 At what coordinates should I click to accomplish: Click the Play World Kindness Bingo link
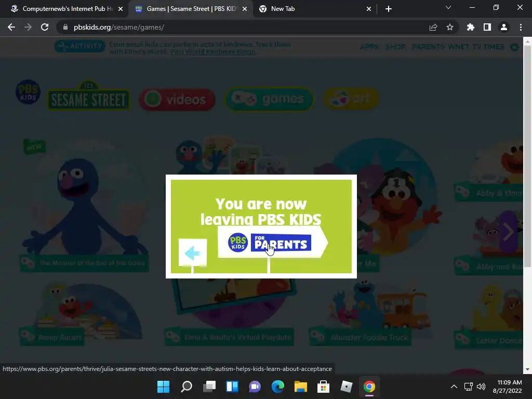(214, 51)
